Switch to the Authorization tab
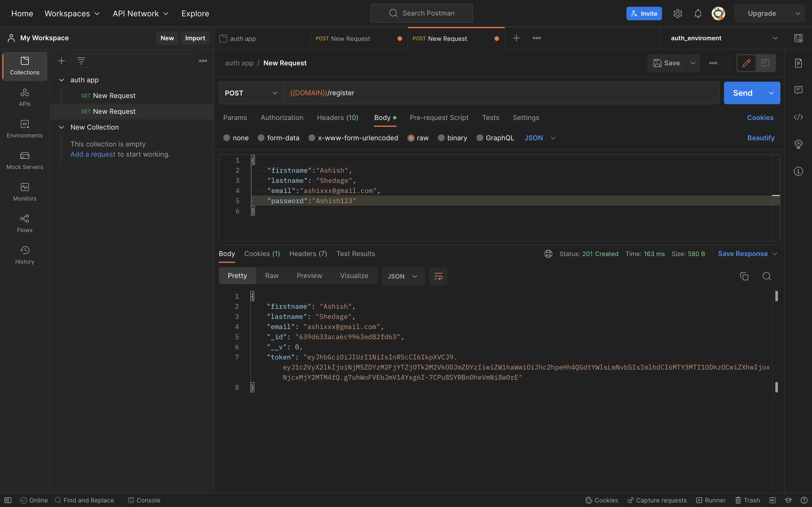The height and width of the screenshot is (507, 812). (281, 118)
